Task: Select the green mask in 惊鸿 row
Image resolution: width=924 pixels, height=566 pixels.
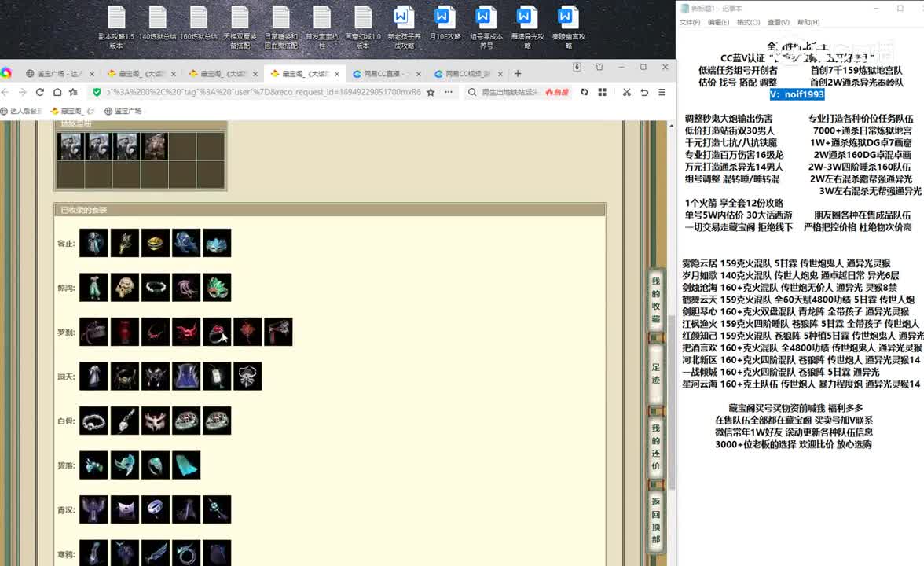Action: click(x=217, y=288)
